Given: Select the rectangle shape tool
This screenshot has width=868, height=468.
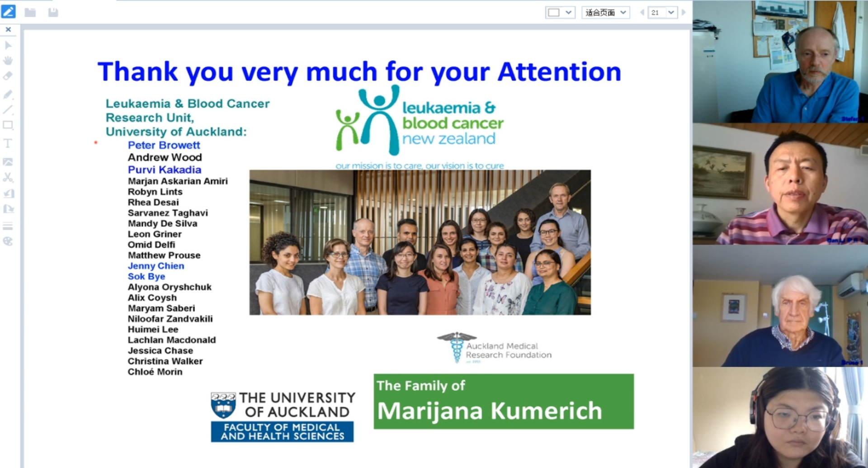Looking at the screenshot, I should (8, 125).
